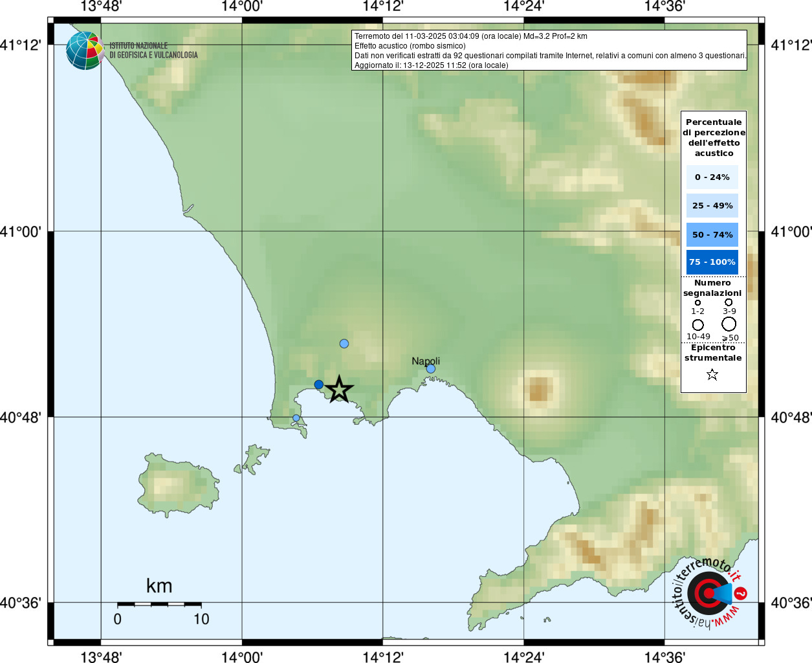Screen dimensions: 812x663
Task: Click the km scale bar
Action: (x=159, y=604)
